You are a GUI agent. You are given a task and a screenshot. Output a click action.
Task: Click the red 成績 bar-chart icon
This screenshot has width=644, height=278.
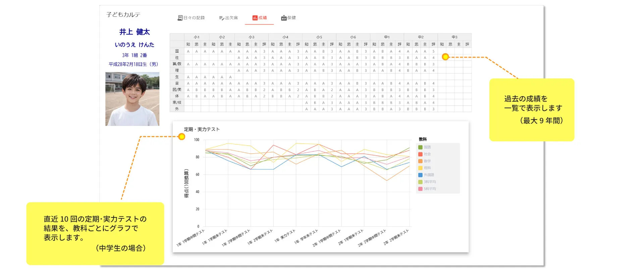point(255,18)
